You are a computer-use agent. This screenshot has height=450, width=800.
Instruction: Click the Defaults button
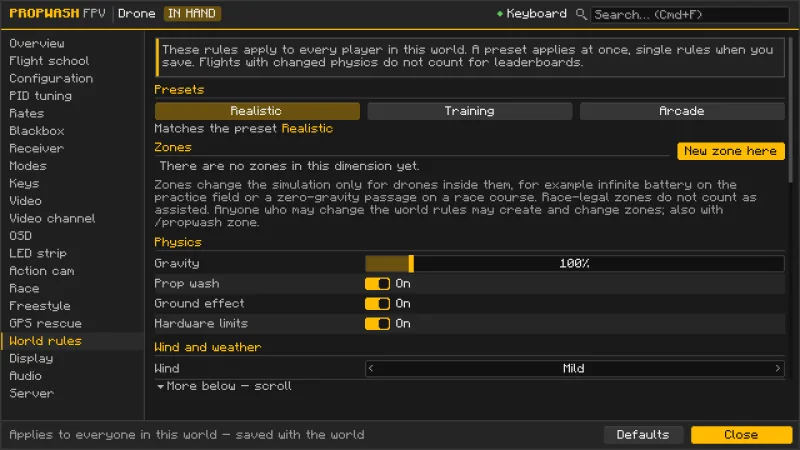(x=643, y=435)
